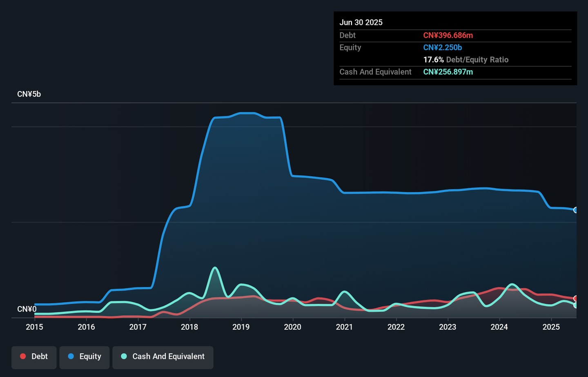Image resolution: width=588 pixels, height=377 pixels.
Task: Select the CN¥396.686m debt value
Action: tap(448, 35)
